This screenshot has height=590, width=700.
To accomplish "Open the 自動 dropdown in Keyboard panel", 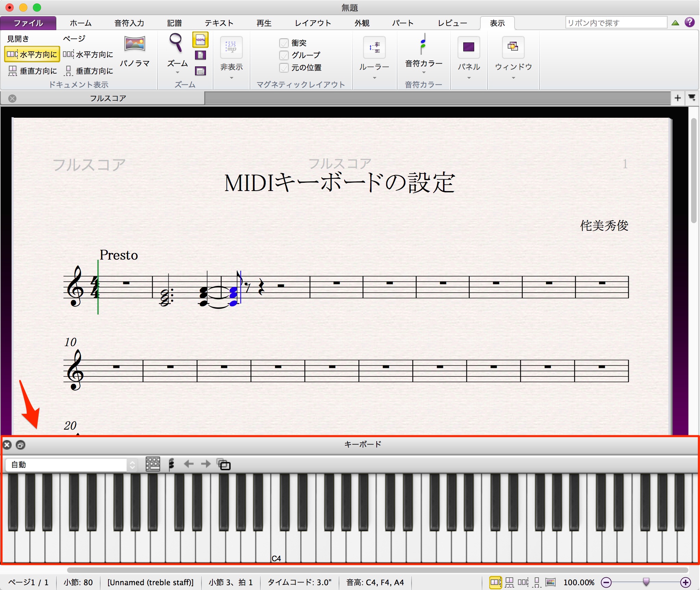I will tap(71, 464).
